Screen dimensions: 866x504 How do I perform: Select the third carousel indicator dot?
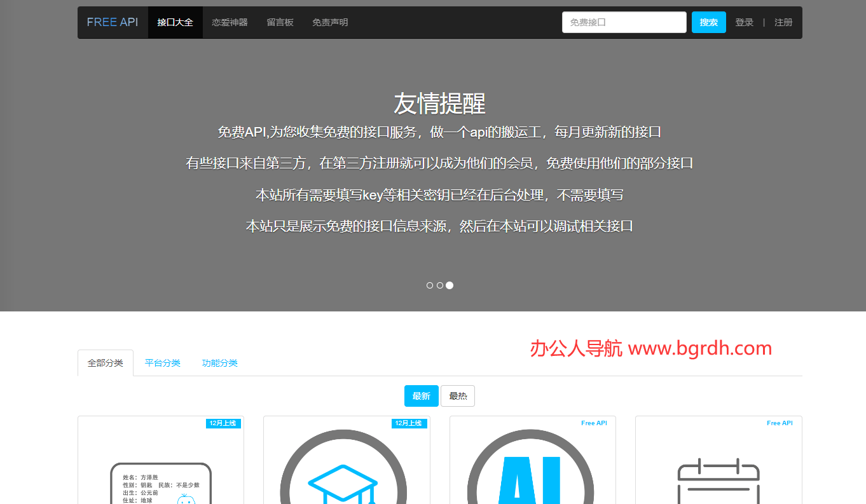(x=450, y=285)
